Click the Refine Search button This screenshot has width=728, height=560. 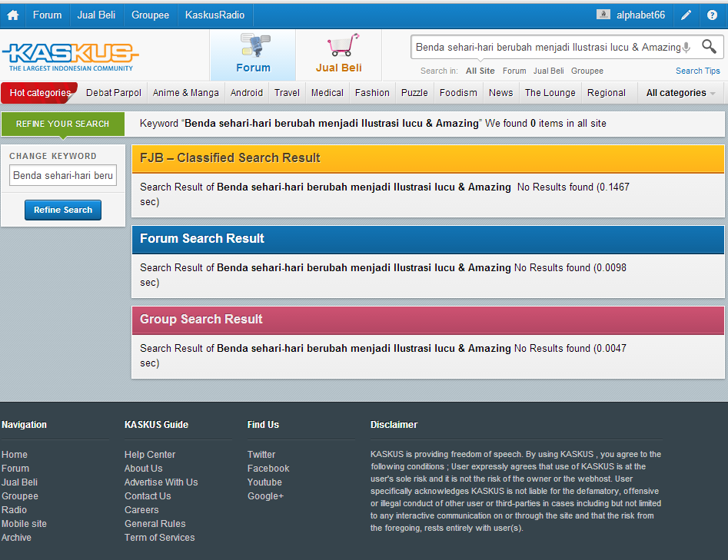coord(63,210)
